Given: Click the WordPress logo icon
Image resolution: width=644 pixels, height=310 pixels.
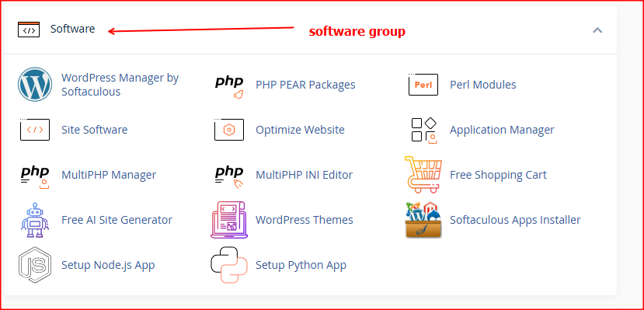Looking at the screenshot, I should 35,85.
